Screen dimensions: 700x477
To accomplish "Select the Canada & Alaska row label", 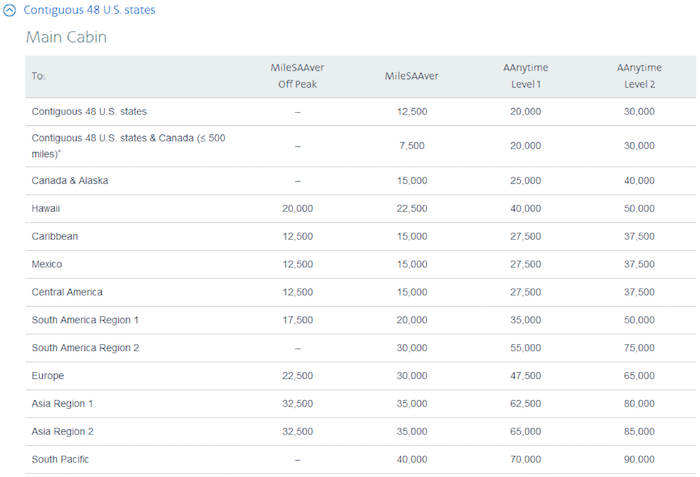I will pyautogui.click(x=70, y=180).
